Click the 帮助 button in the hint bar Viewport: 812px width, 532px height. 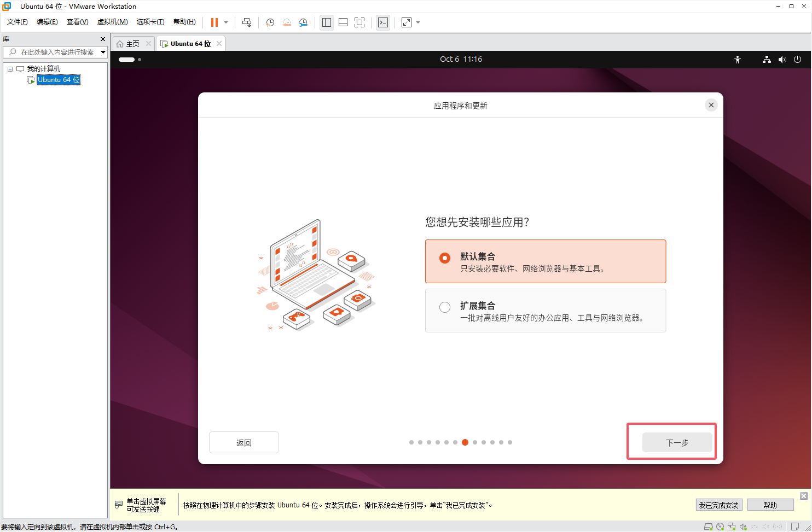(x=770, y=505)
